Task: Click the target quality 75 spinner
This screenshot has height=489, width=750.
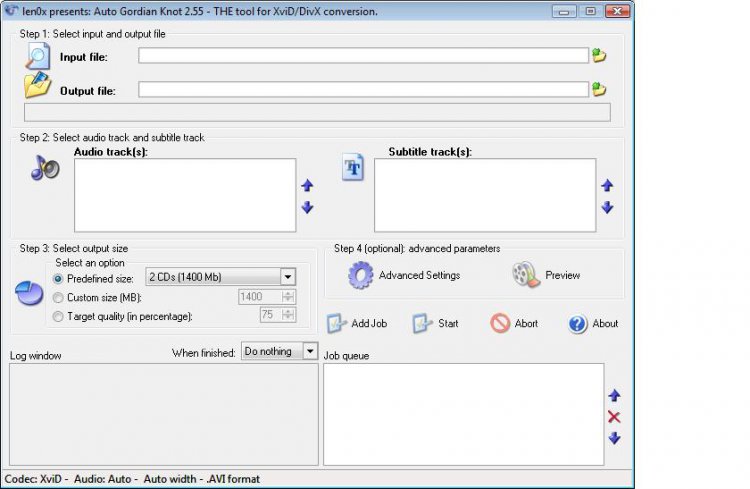Action: pyautogui.click(x=287, y=315)
